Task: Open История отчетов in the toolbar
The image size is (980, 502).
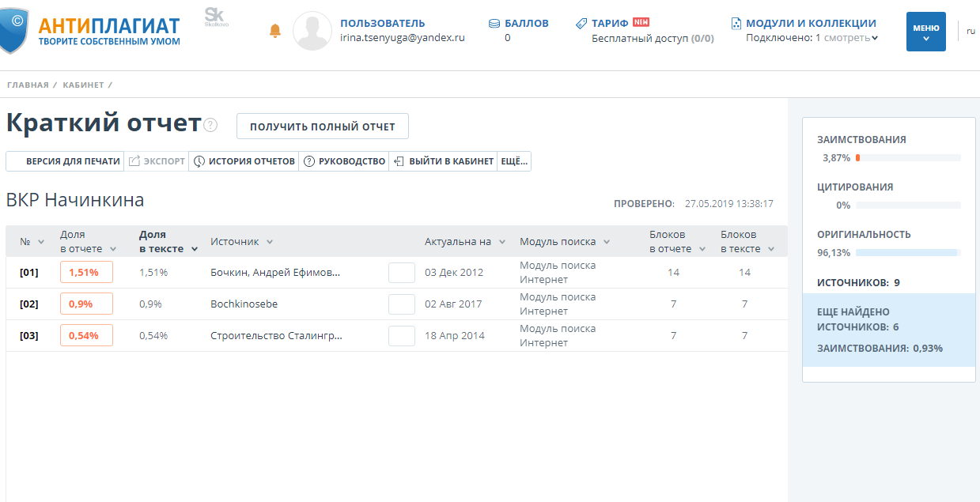Action: (x=244, y=161)
